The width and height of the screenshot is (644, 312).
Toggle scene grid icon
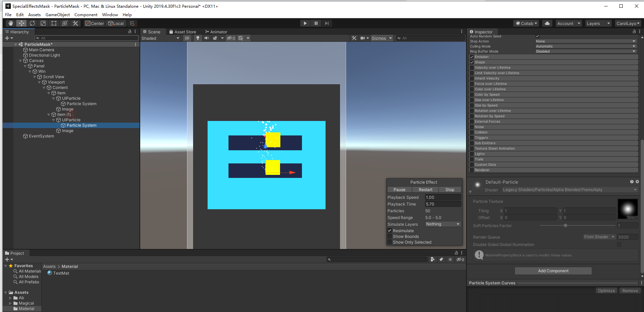(241, 38)
